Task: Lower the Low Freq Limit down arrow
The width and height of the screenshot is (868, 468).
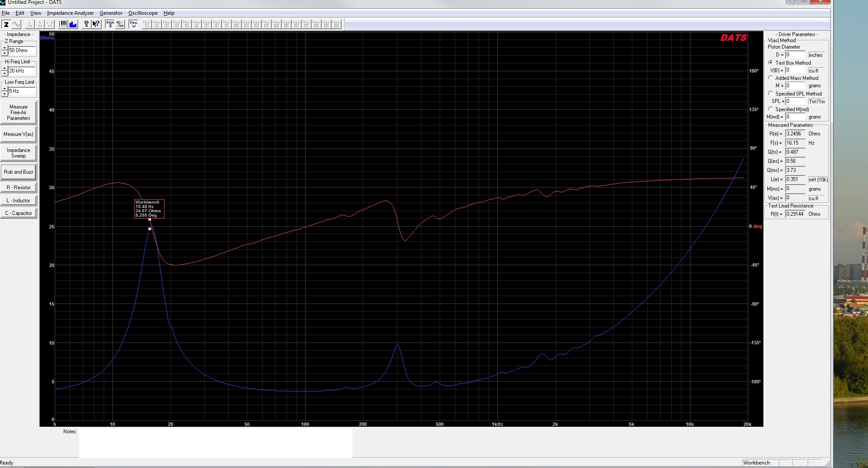Action: click(5, 94)
